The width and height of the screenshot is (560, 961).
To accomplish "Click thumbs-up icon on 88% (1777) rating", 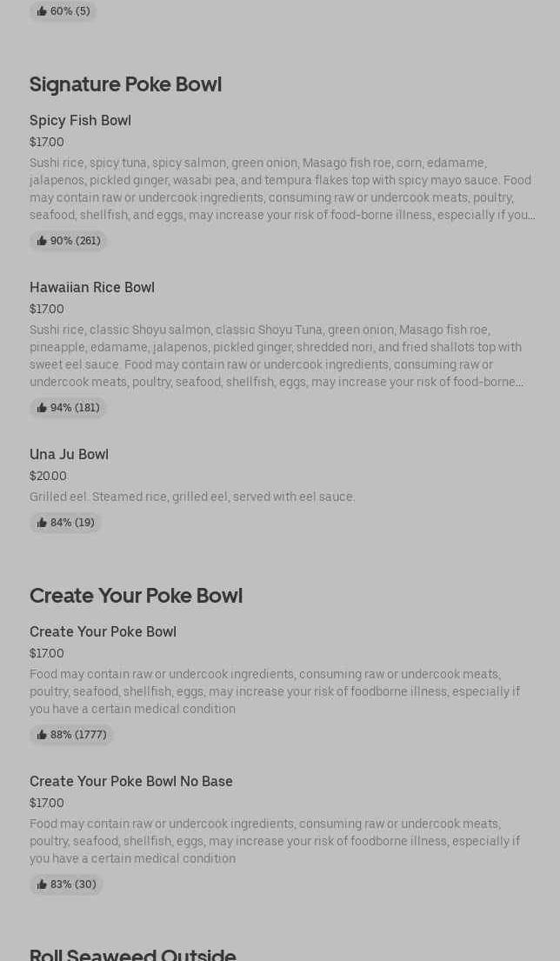I will [x=42, y=735].
